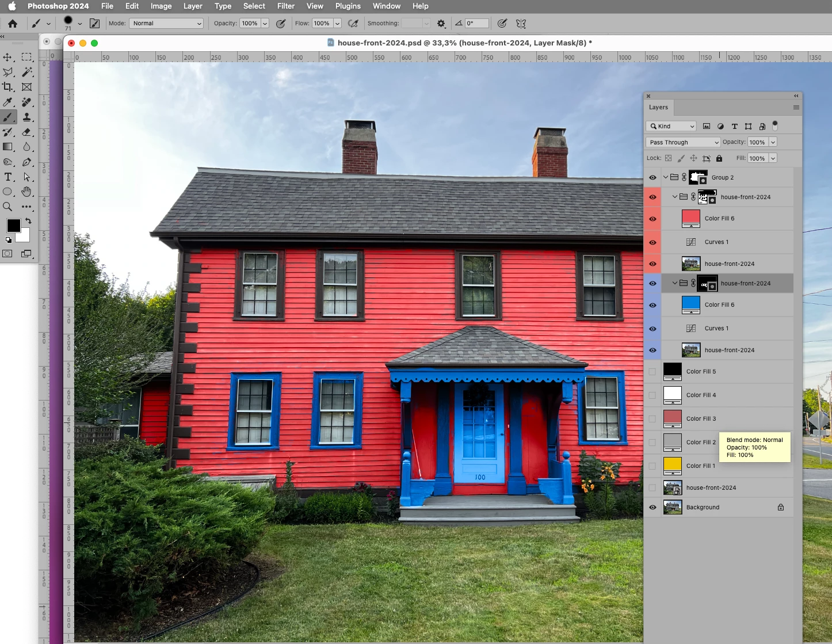
Task: Toggle Quick Mask mode
Action: point(7,254)
